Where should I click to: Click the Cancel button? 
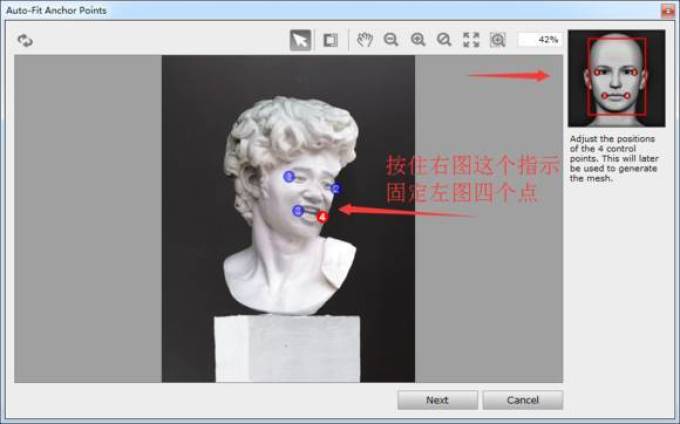(x=523, y=400)
